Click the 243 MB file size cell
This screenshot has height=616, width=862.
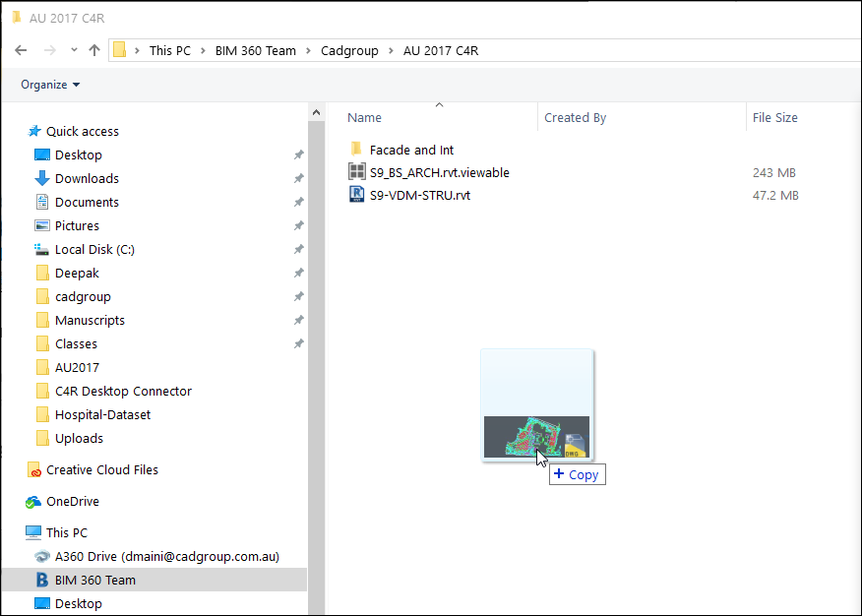[x=774, y=172]
